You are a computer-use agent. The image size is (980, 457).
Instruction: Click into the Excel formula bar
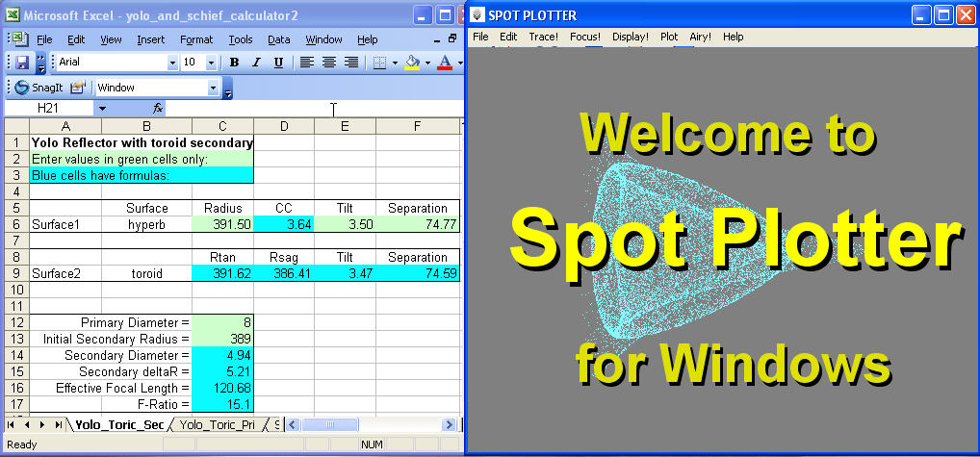pos(316,109)
